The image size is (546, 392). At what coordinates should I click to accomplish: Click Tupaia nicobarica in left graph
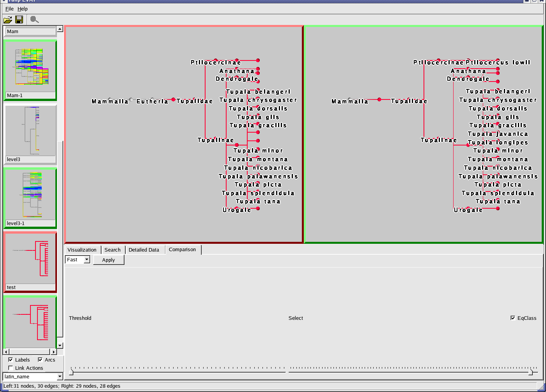coord(258,168)
